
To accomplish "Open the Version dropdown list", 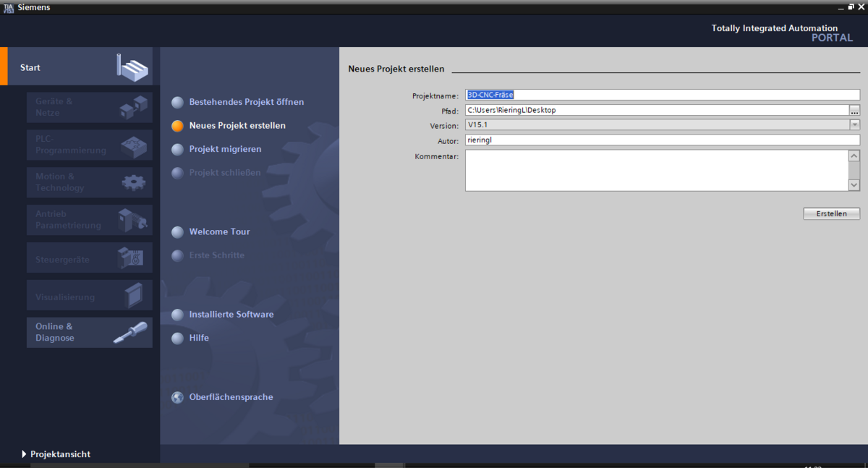I will coord(854,125).
